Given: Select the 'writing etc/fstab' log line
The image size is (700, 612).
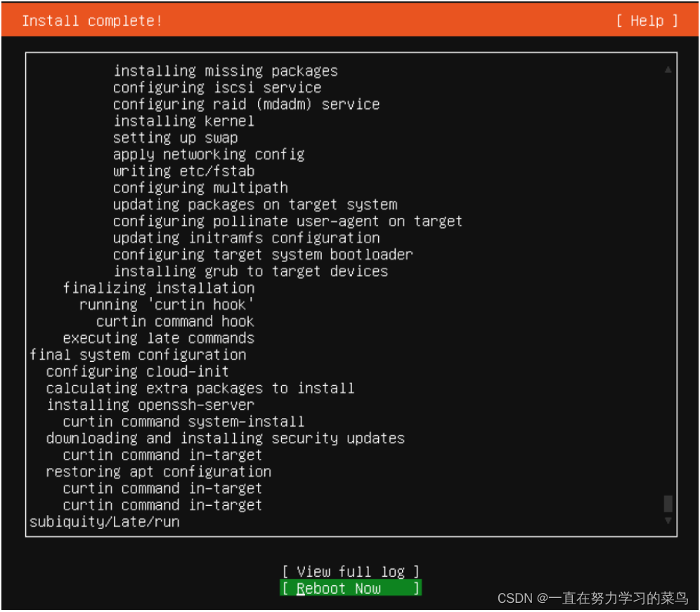Looking at the screenshot, I should (183, 171).
